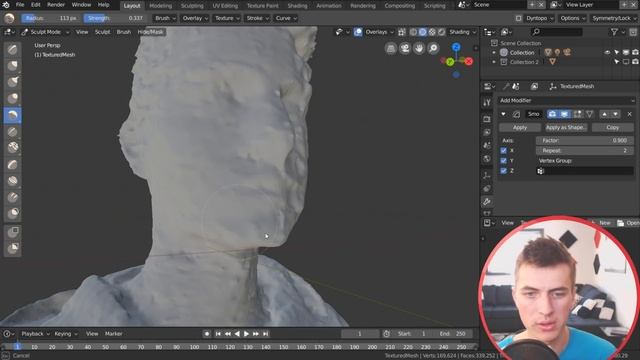Toggle X axis checkbox in Smooth modifier
The height and width of the screenshot is (360, 640).
click(503, 151)
